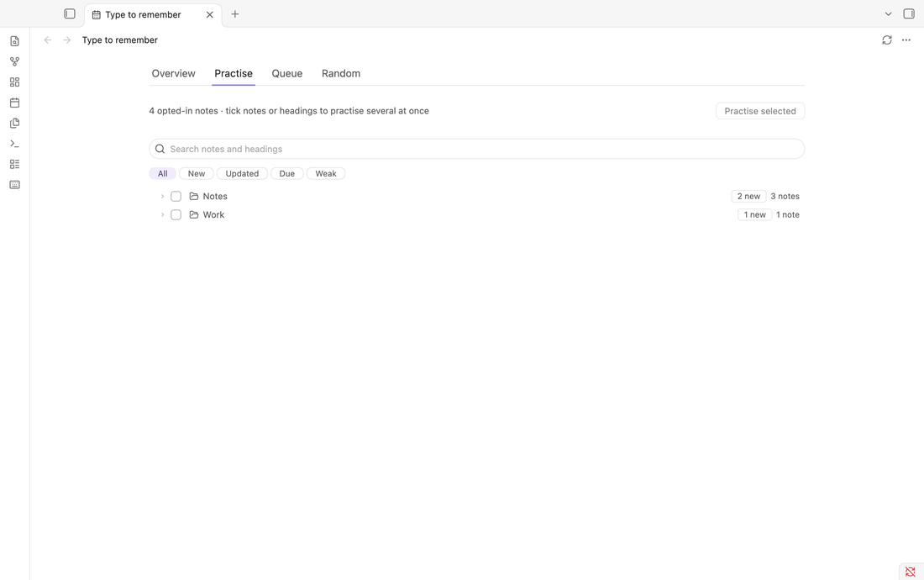Open the canvas icon in ribbon

[x=15, y=82]
